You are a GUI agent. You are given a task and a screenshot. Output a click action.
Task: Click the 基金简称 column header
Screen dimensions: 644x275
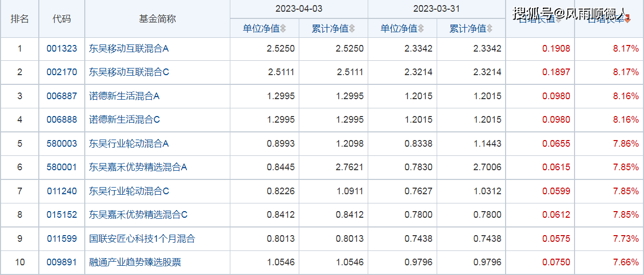157,19
